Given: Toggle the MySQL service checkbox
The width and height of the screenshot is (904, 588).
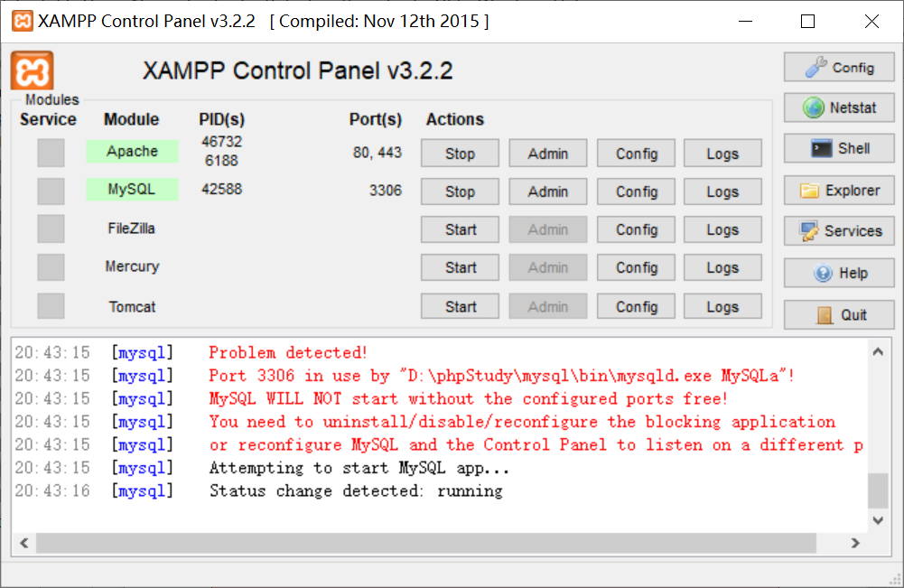Looking at the screenshot, I should point(51,191).
